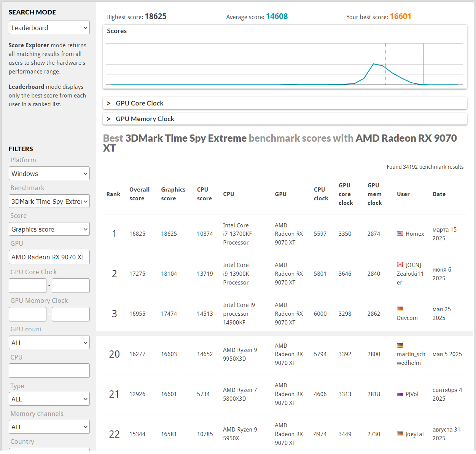Viewport: 476px width, 454px height.
Task: Click the German flag next to JoeyTai
Action: 400,434
